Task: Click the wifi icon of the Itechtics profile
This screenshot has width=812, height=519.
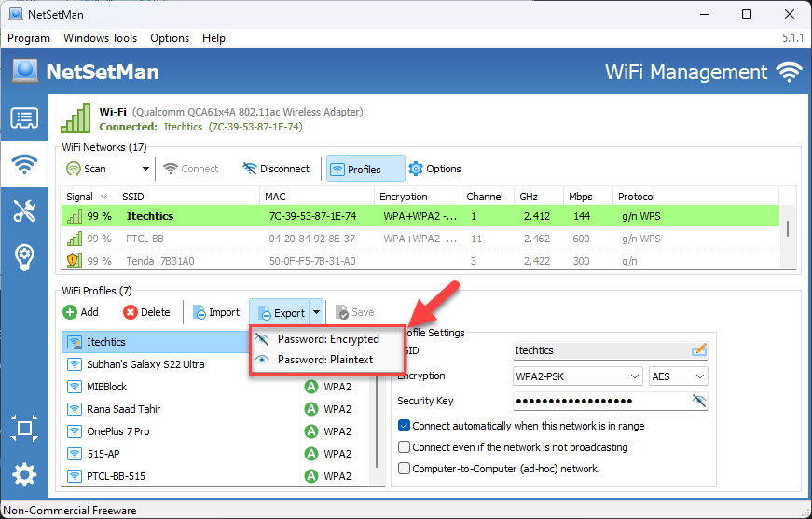Action: pos(75,342)
